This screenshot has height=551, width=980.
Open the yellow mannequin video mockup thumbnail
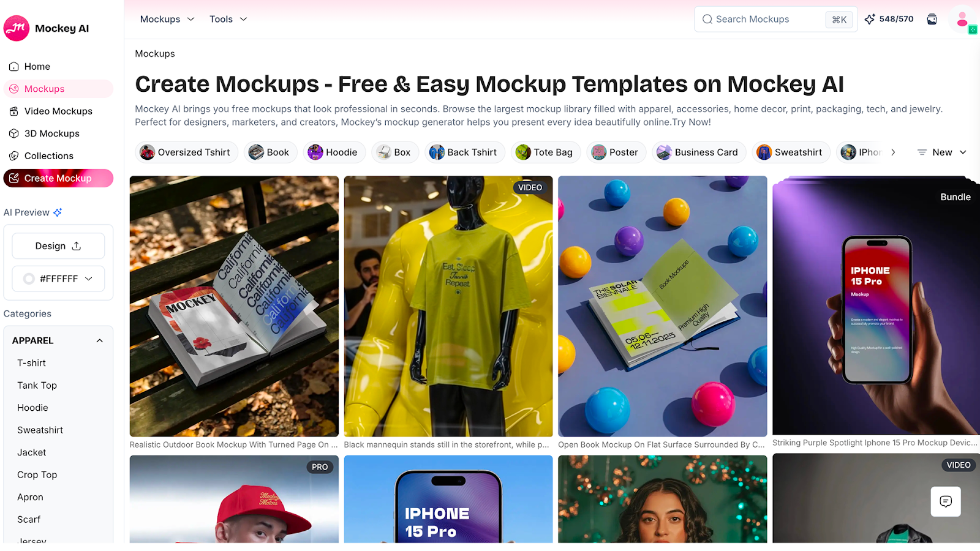[448, 306]
